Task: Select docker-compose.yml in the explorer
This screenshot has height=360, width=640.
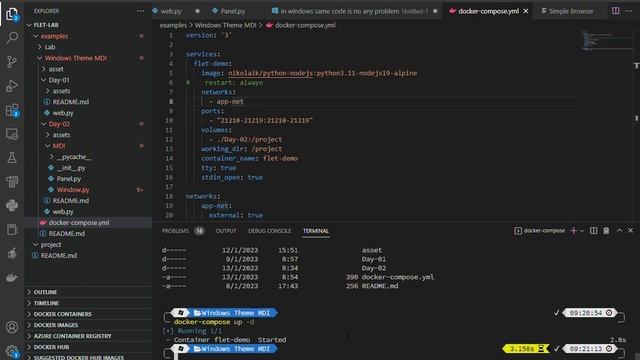Action: click(79, 222)
